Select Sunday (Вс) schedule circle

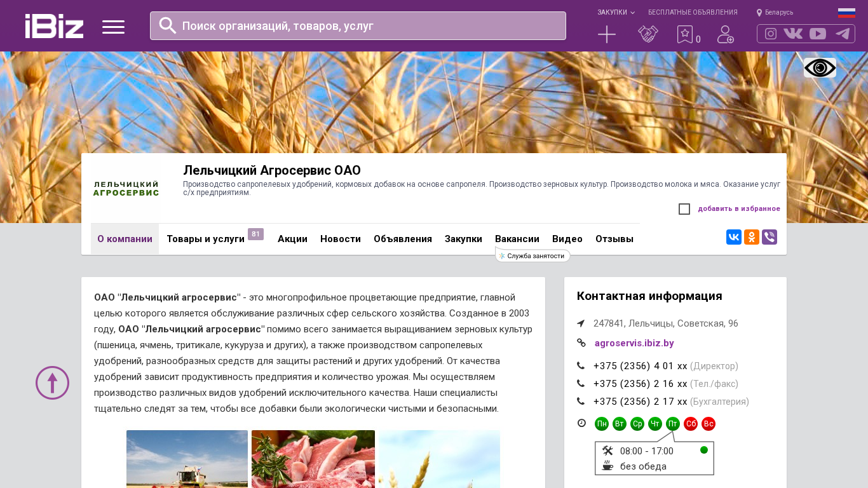pyautogui.click(x=709, y=424)
